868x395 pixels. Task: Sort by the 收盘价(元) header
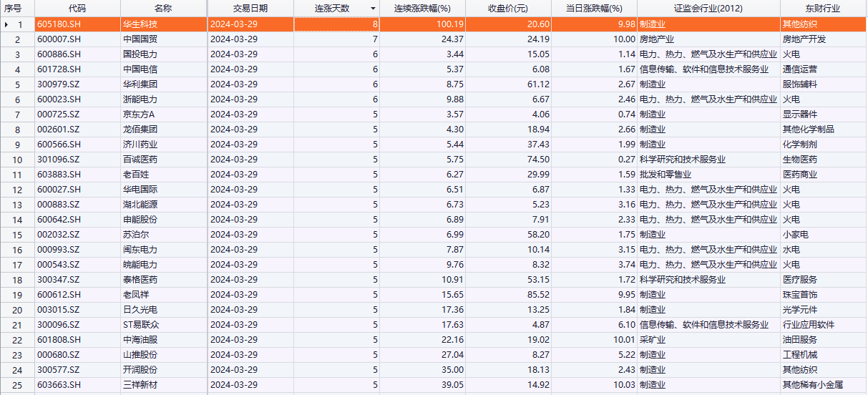507,9
